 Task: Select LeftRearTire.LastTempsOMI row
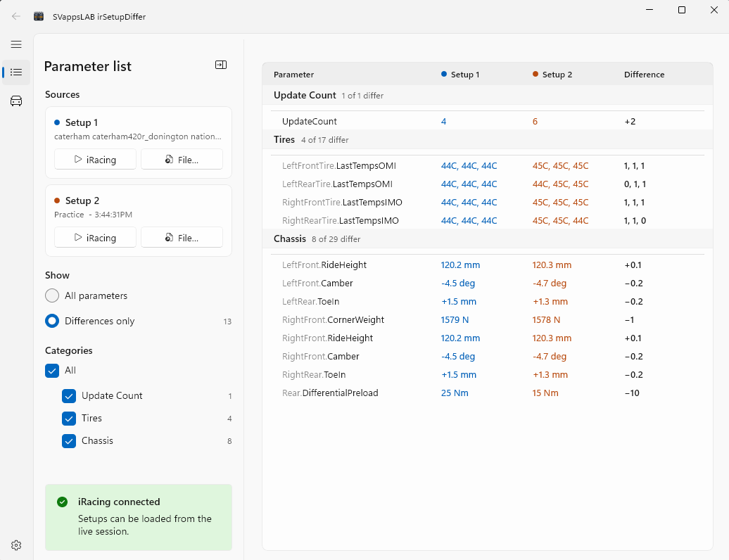tap(487, 184)
